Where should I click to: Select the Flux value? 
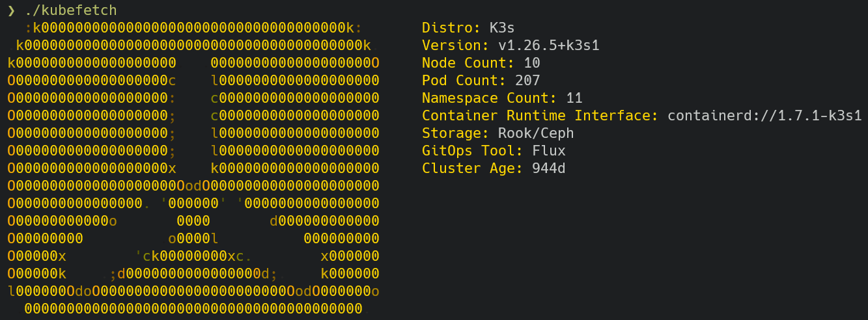click(549, 151)
